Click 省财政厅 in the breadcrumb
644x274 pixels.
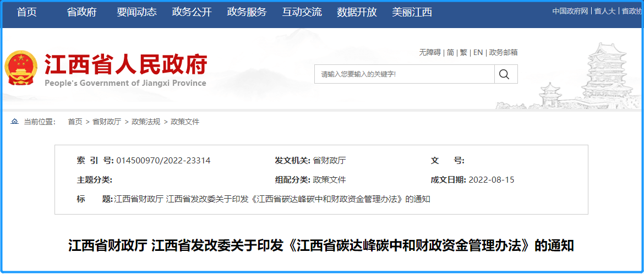point(106,122)
